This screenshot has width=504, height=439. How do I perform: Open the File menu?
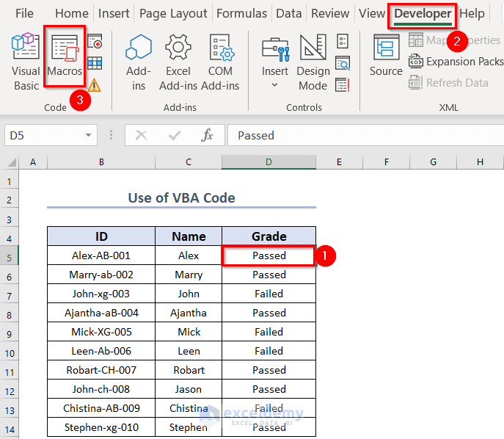[x=24, y=13]
